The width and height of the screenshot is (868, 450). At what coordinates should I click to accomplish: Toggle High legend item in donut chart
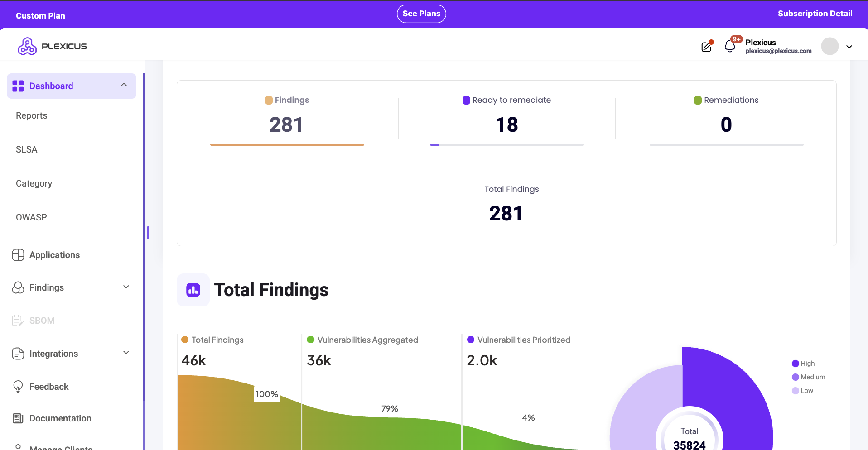point(803,364)
